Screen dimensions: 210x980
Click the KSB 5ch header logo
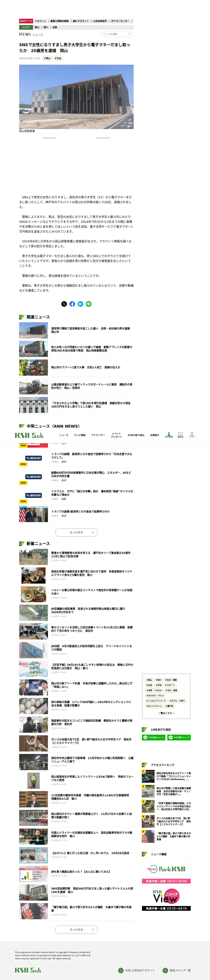click(x=29, y=435)
